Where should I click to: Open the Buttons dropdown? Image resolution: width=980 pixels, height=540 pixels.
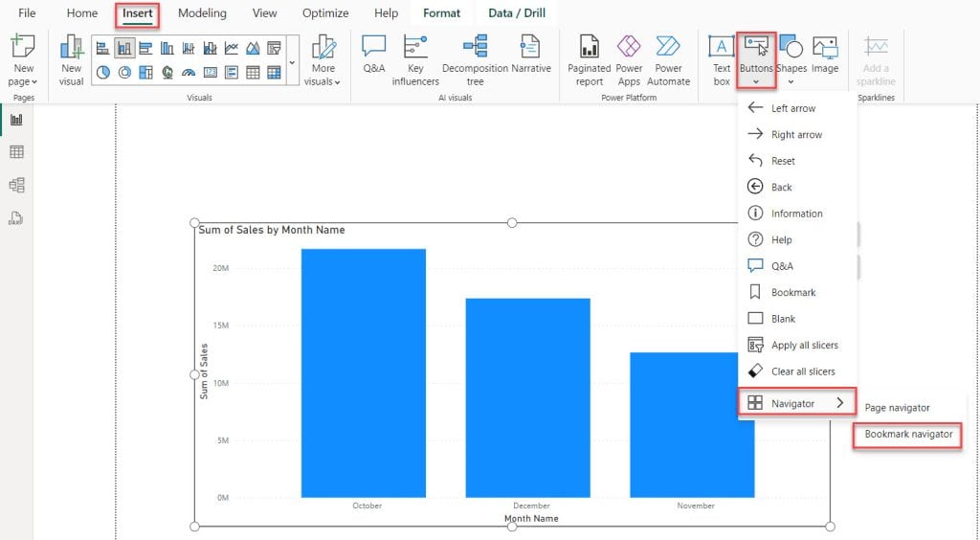coord(756,60)
